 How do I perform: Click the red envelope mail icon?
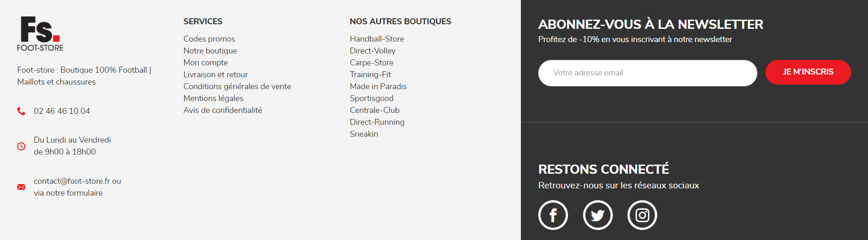pos(21,187)
